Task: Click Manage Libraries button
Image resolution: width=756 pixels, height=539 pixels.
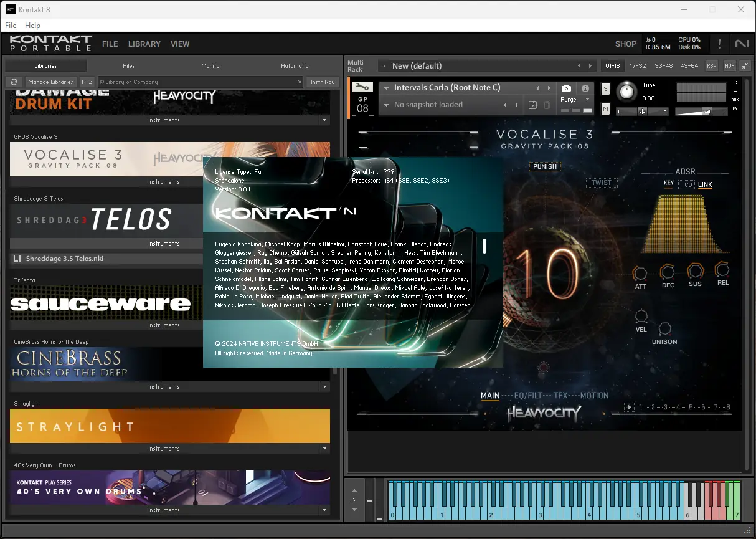Action: (51, 82)
